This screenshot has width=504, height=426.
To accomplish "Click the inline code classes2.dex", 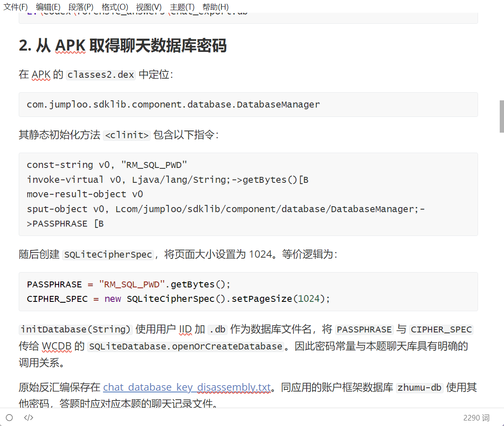I will pyautogui.click(x=101, y=74).
